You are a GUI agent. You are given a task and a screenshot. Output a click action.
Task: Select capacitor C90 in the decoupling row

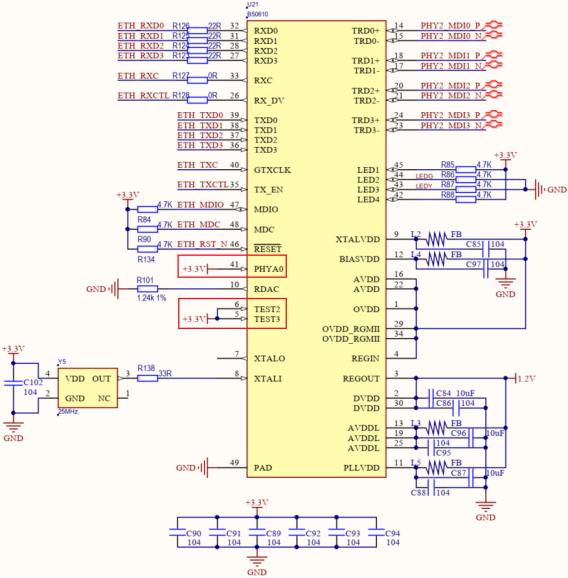coord(177,532)
